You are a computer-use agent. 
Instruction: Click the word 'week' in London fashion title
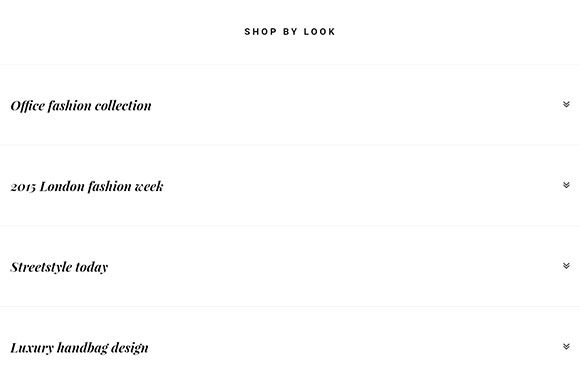(149, 186)
